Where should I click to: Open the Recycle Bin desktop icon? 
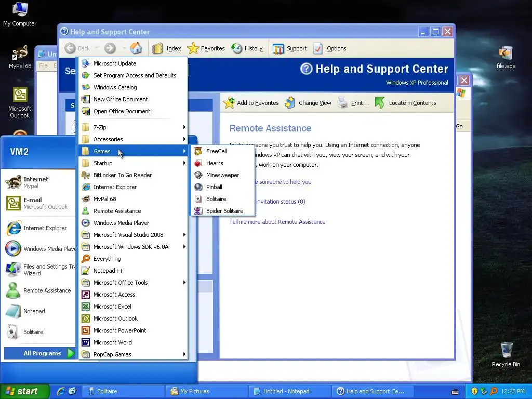pos(506,355)
